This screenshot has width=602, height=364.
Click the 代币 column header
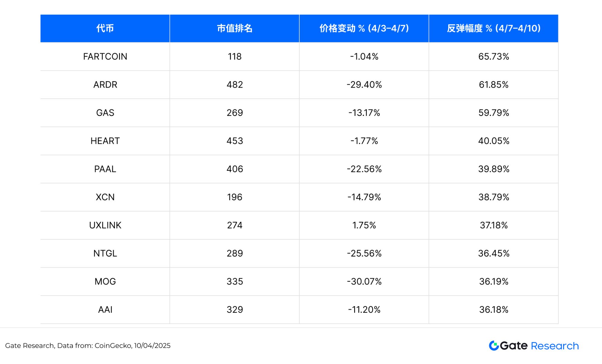pos(105,28)
